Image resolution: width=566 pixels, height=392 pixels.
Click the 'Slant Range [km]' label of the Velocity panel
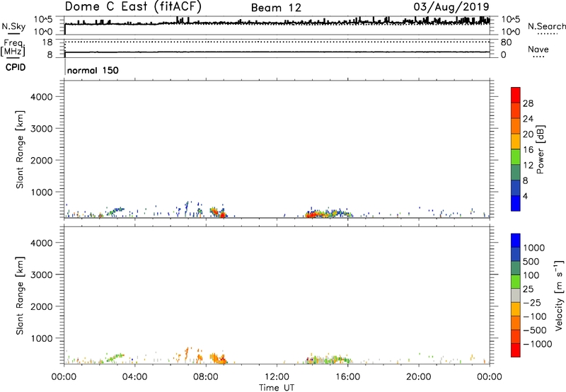[x=20, y=296]
